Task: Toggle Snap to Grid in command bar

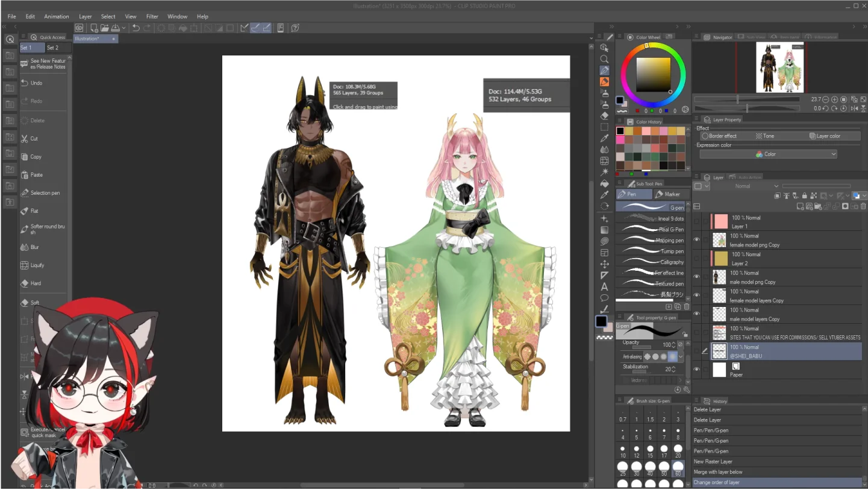Action: pos(266,28)
